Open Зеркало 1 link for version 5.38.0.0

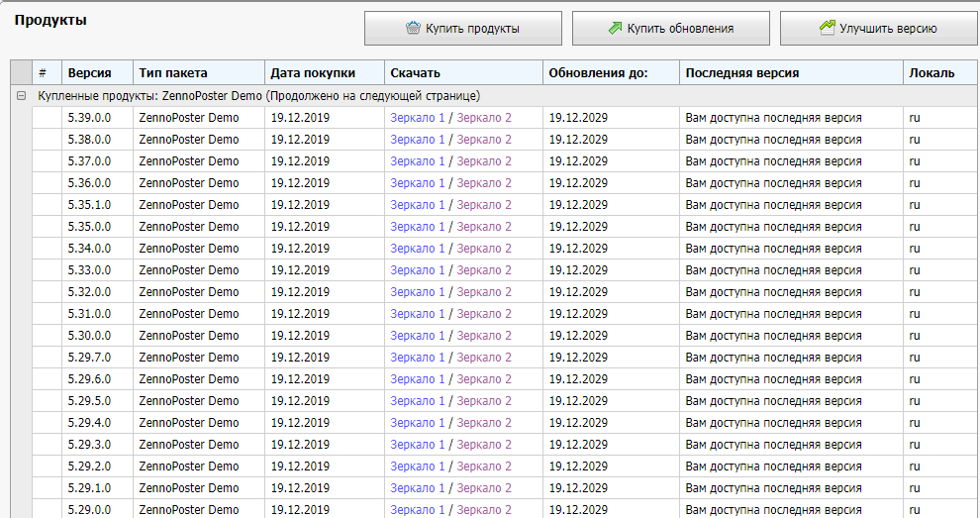pos(418,140)
